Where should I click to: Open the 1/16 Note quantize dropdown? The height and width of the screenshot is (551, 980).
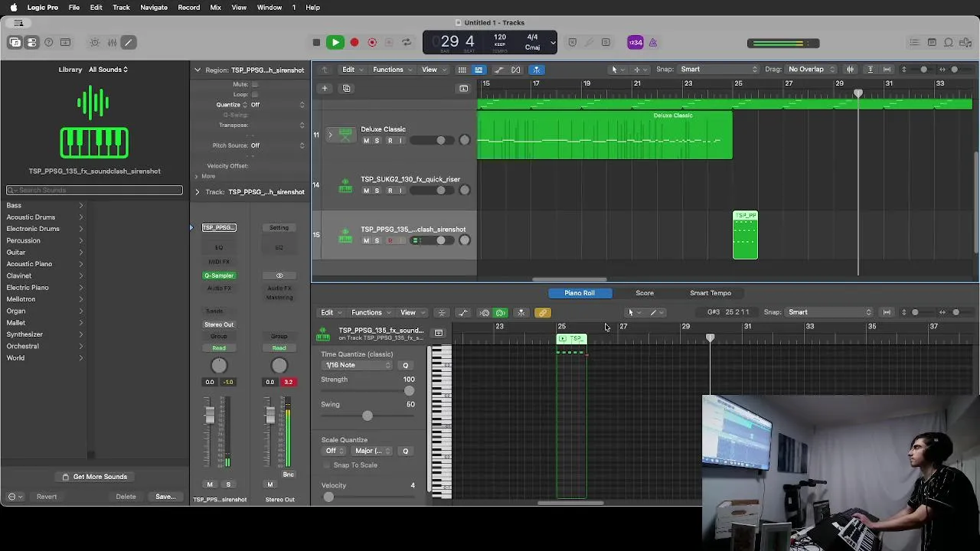[x=358, y=365]
